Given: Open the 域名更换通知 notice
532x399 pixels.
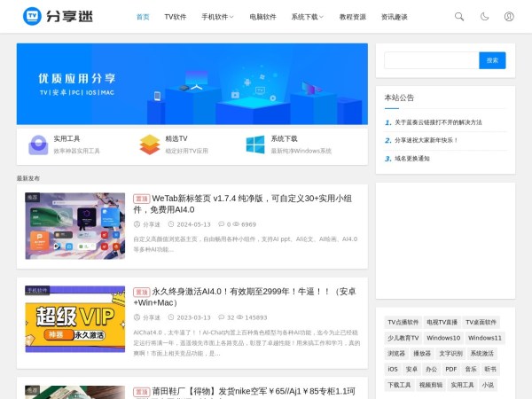Looking at the screenshot, I should pyautogui.click(x=412, y=159).
